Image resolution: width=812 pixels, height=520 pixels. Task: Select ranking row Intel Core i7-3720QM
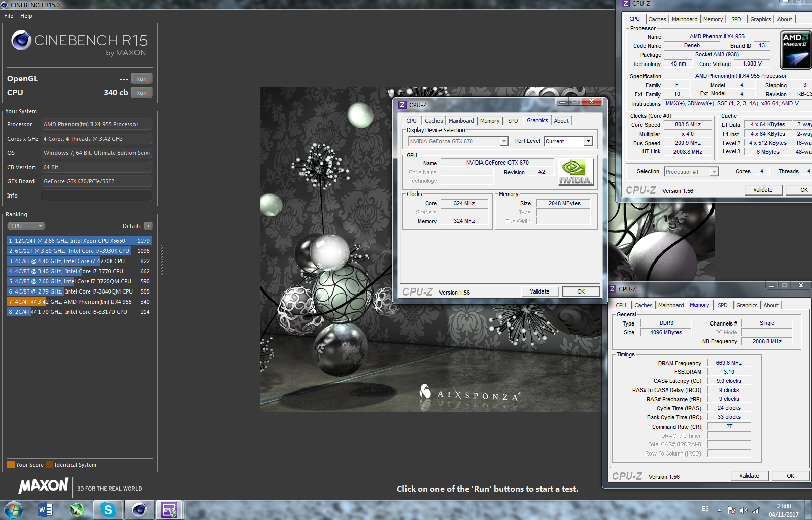(x=80, y=281)
